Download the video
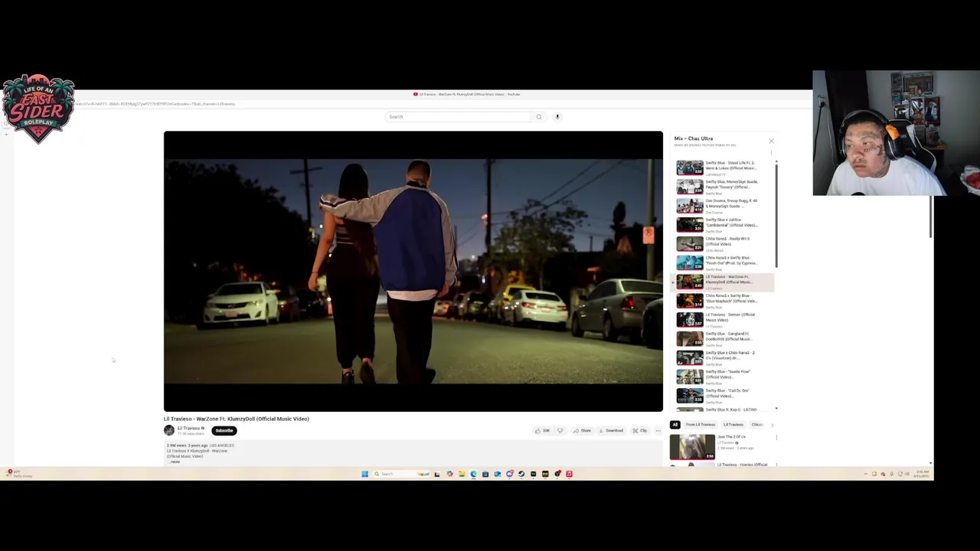 [x=611, y=431]
